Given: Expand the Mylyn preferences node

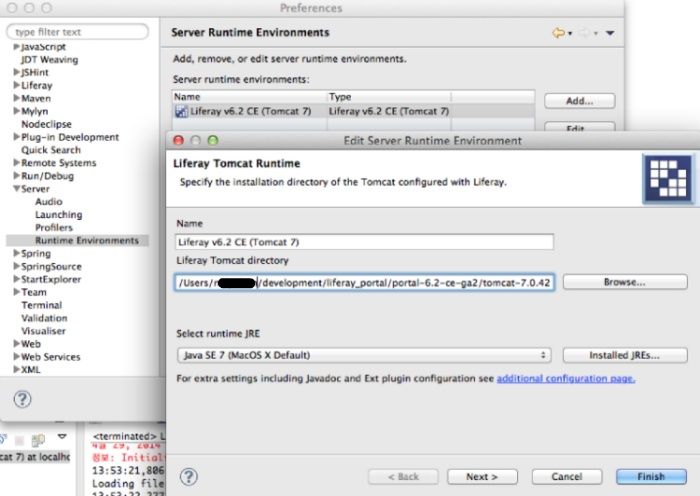Looking at the screenshot, I should click(x=17, y=111).
